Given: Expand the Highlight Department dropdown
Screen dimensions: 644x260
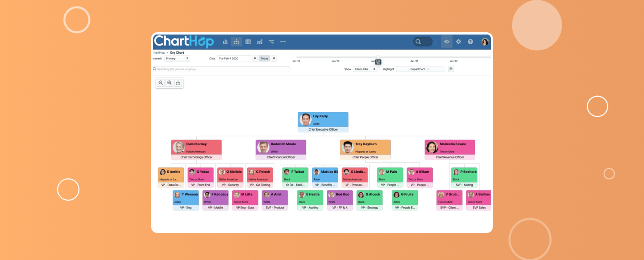Looking at the screenshot, I should click(x=419, y=69).
